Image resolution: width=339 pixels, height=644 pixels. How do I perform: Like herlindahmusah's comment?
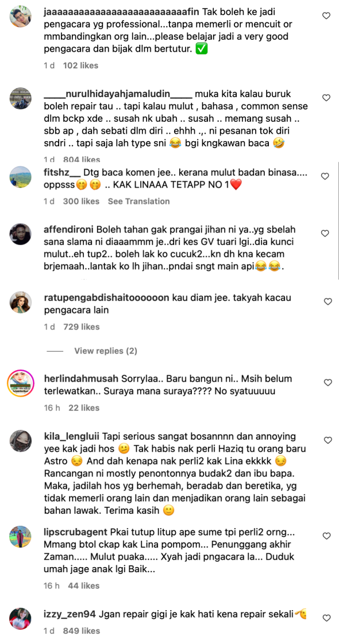[328, 383]
